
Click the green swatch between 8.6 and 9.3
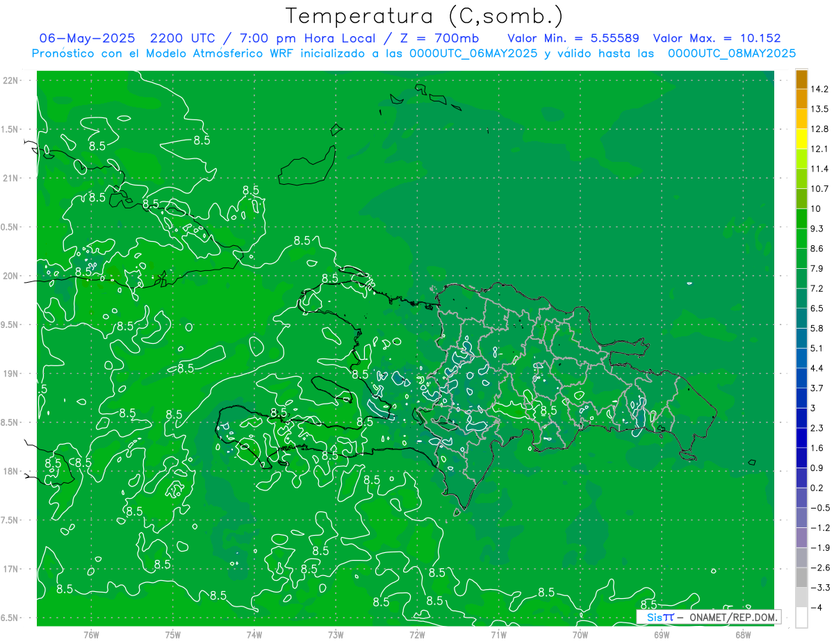pos(801,238)
